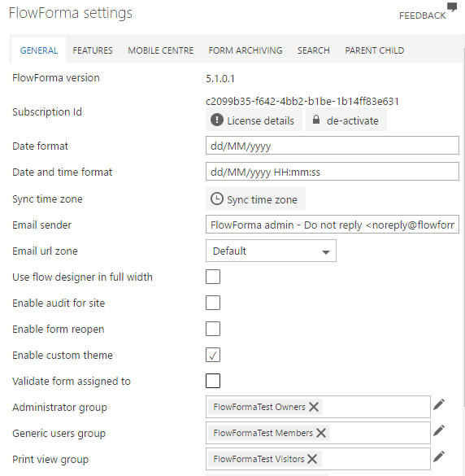The image size is (465, 476).
Task: Click the FlowForma version label
Action: (56, 78)
